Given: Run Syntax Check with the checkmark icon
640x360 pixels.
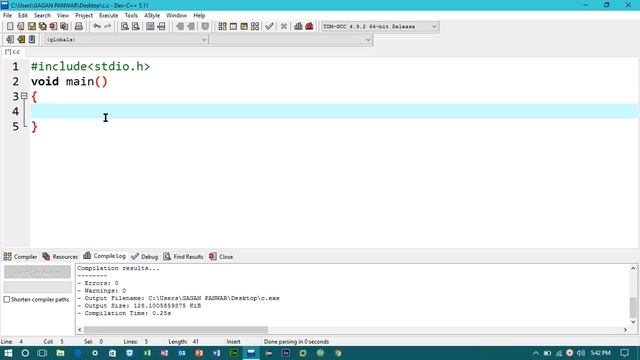Looking at the screenshot, I should [269, 27].
